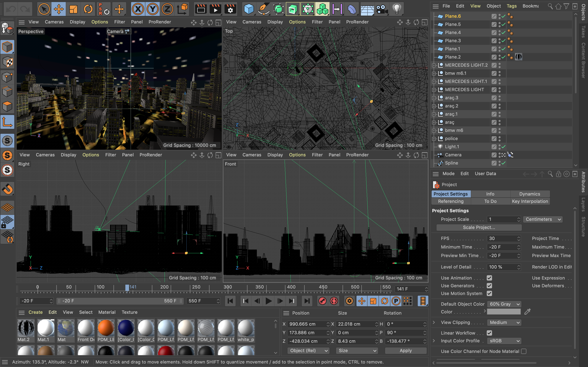Viewport: 588px width, 367px height.
Task: Click the Apply button in coordinates
Action: click(x=405, y=350)
